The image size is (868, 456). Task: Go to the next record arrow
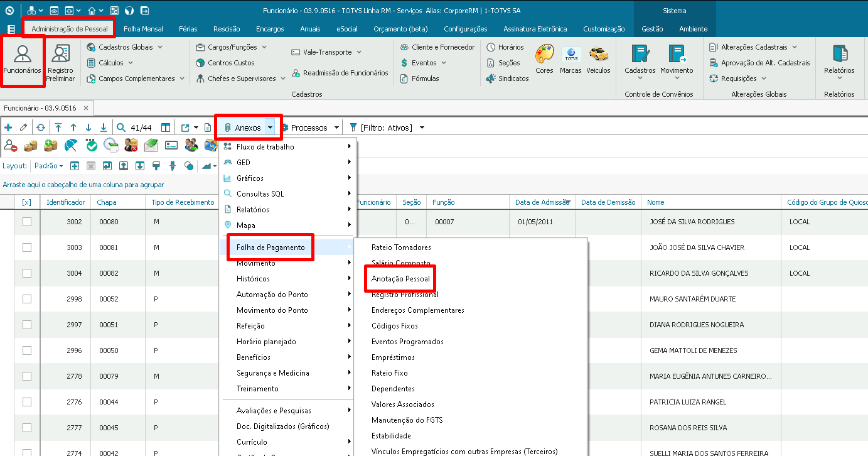coord(88,128)
